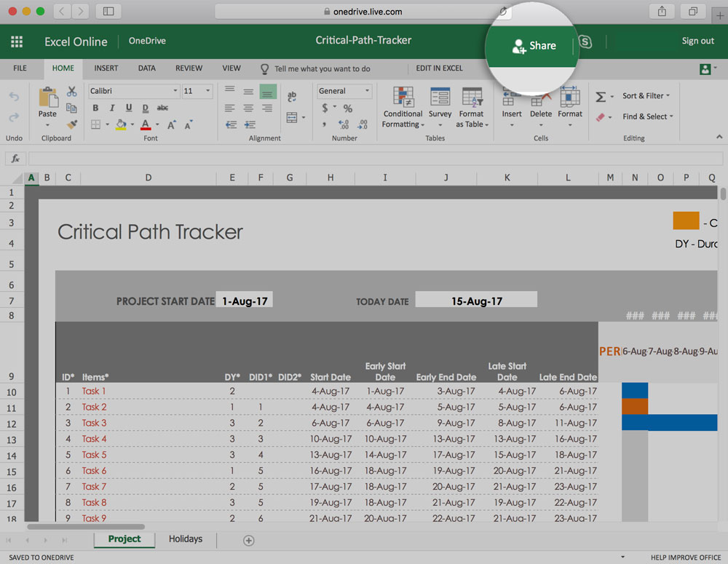Click the Increase Font Size icon
Screen dimensions: 728x564
171,124
